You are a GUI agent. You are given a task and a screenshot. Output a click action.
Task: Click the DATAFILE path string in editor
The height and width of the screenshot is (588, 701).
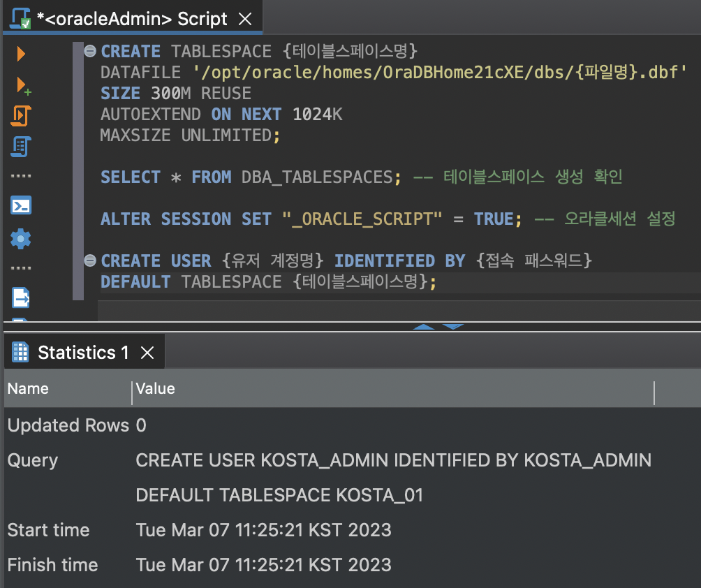[x=439, y=72]
